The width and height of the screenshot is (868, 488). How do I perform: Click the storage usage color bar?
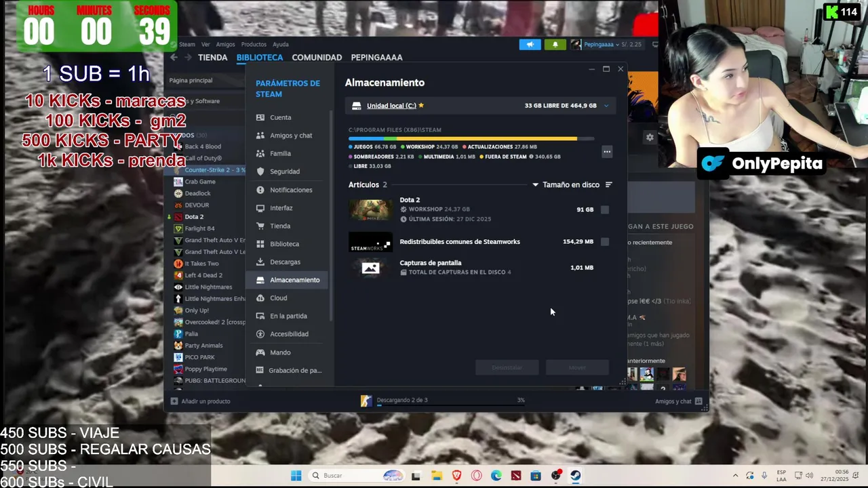[471, 138]
